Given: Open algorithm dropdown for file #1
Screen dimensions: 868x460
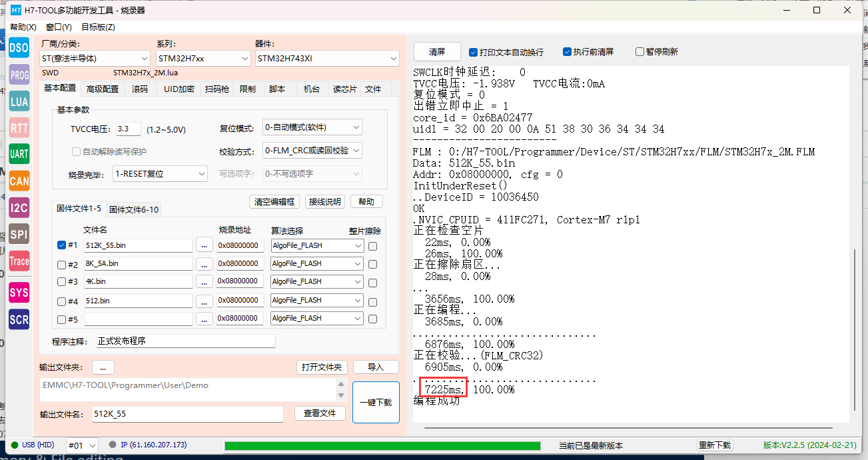Looking at the screenshot, I should [316, 245].
